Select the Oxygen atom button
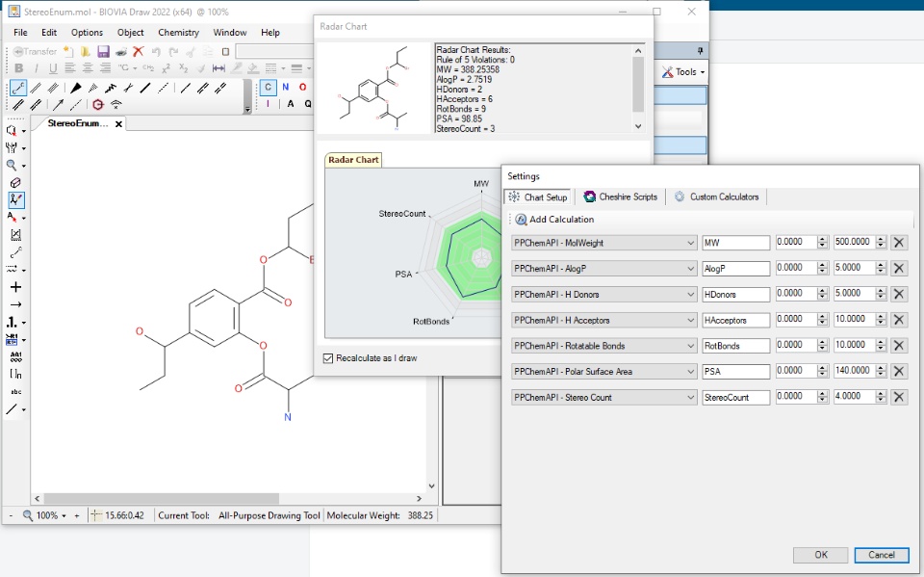 (303, 87)
